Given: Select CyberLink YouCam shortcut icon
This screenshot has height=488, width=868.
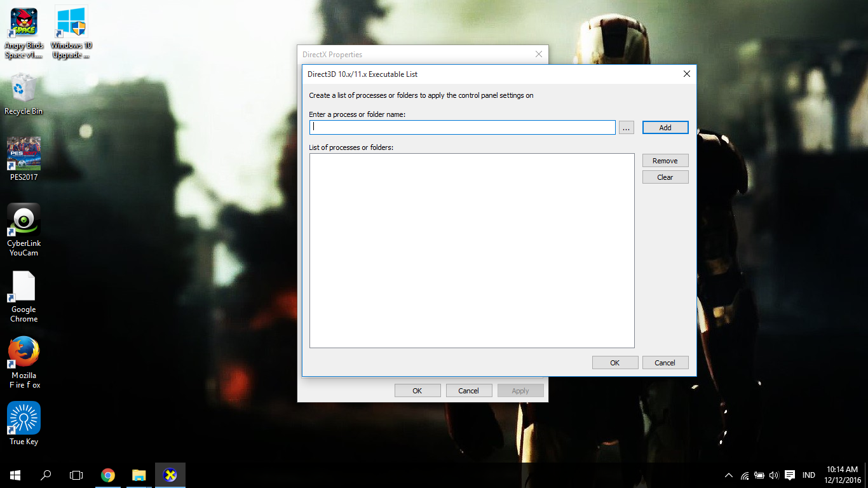Looking at the screenshot, I should [x=24, y=230].
